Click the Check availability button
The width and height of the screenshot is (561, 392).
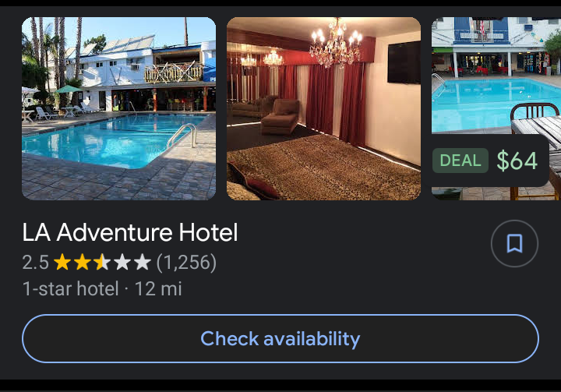click(x=280, y=339)
